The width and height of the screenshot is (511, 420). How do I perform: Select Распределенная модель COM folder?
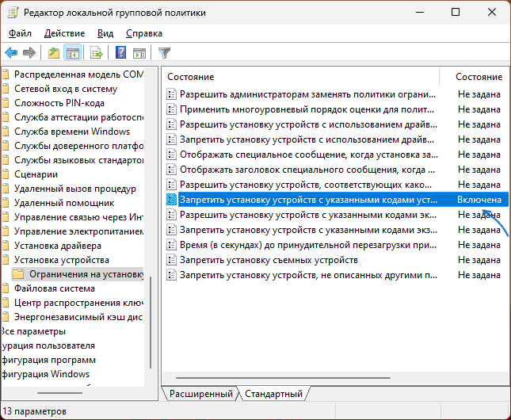pyautogui.click(x=78, y=74)
